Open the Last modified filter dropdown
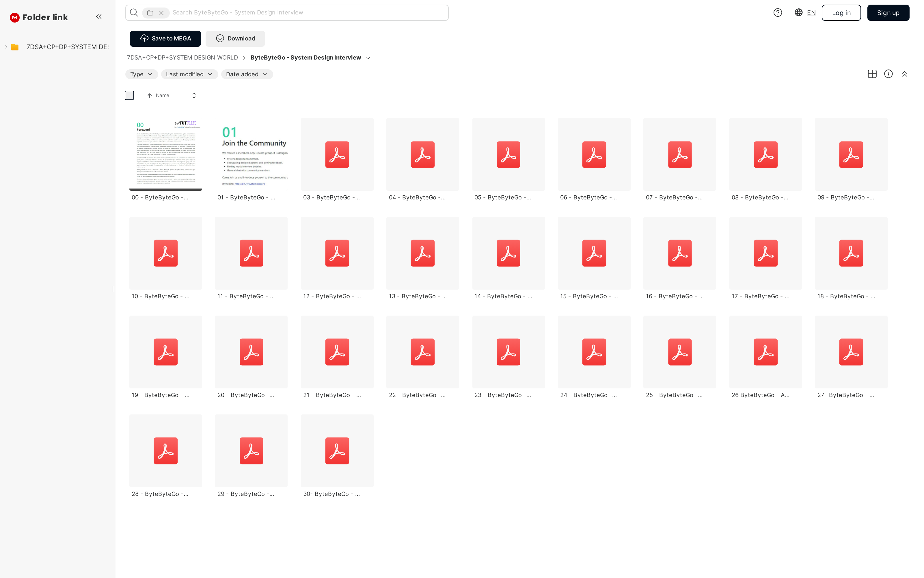The height and width of the screenshot is (578, 924). click(189, 74)
